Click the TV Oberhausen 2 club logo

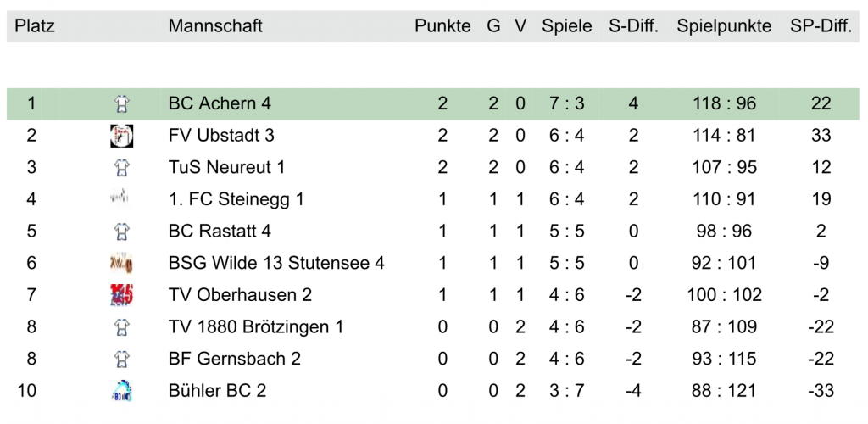click(x=122, y=295)
